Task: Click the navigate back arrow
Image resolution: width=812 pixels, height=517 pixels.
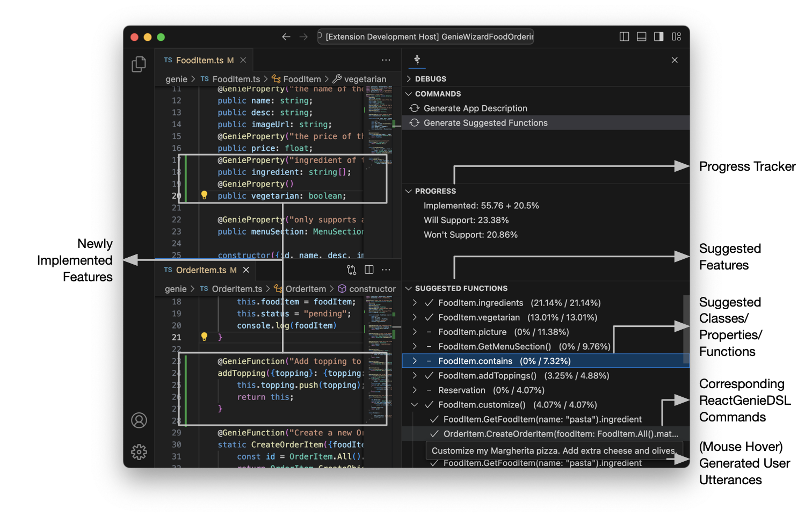Action: (x=286, y=37)
